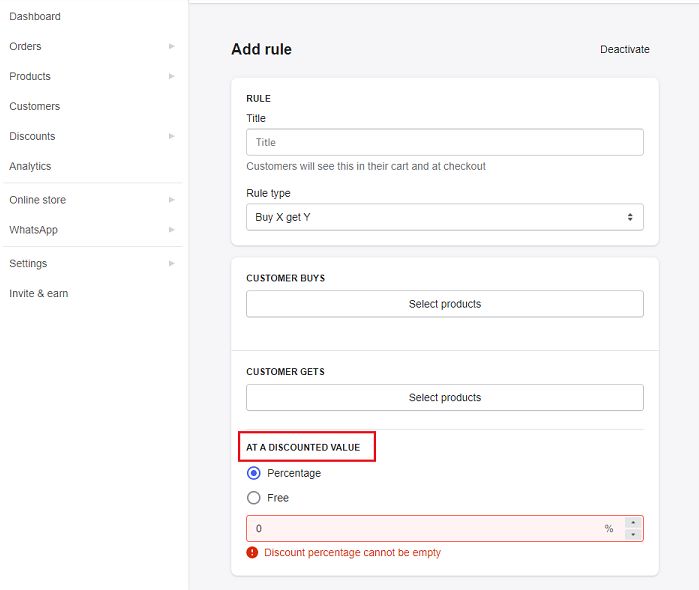699x590 pixels.
Task: Click the Deactivate link
Action: [625, 50]
